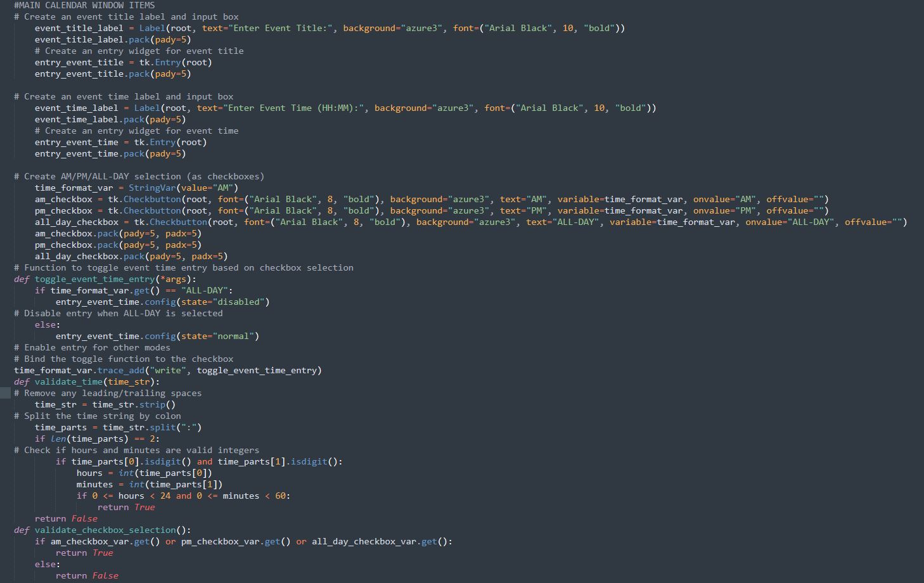Click the gutter marker beside 'Remove any leading/trailing spaces'
This screenshot has width=924, height=583.
tap(5, 393)
